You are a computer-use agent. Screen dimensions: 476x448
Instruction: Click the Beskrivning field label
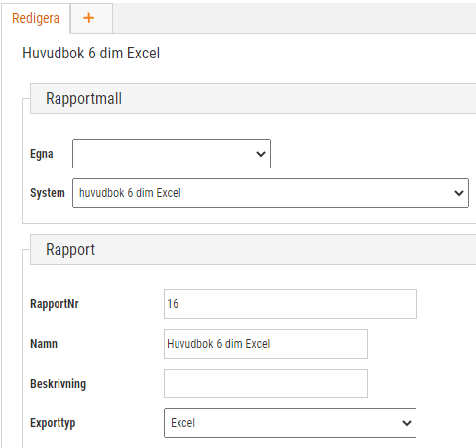coord(58,384)
